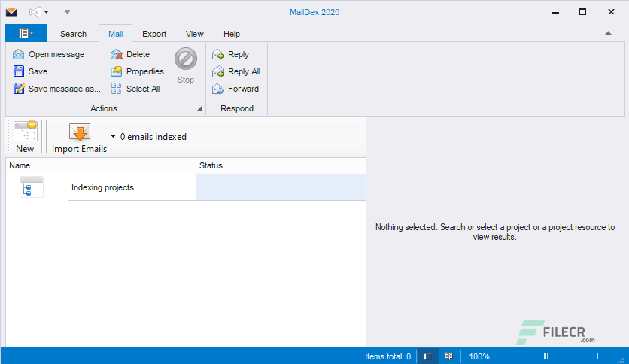The width and height of the screenshot is (629, 364).
Task: Click the Select All icon
Action: [117, 89]
